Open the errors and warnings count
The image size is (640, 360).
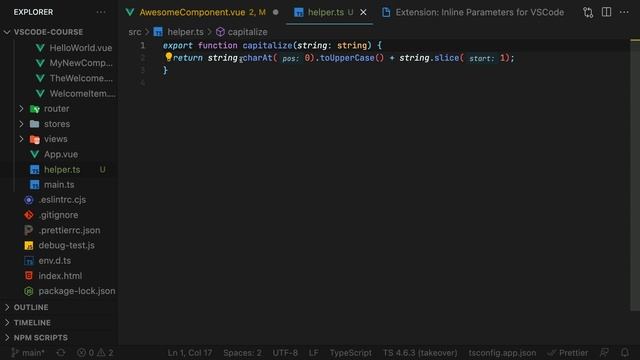(x=95, y=353)
